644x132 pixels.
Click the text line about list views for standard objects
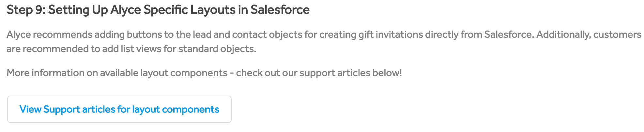click(x=131, y=49)
